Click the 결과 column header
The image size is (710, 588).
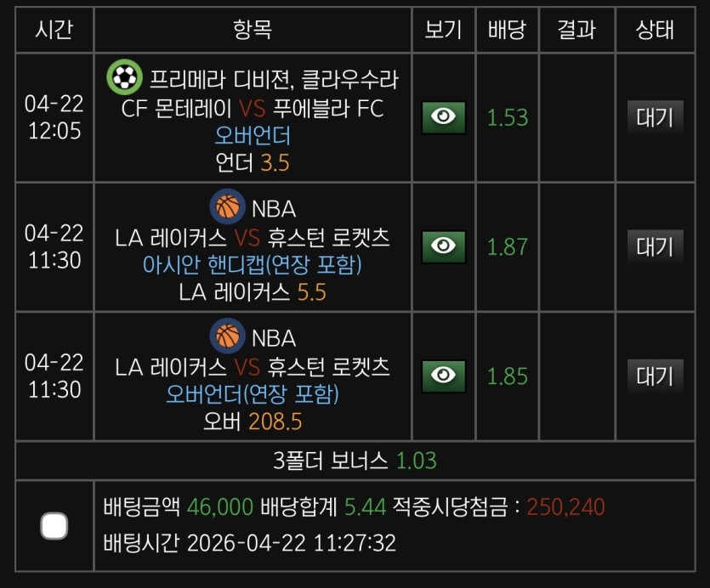tap(576, 30)
